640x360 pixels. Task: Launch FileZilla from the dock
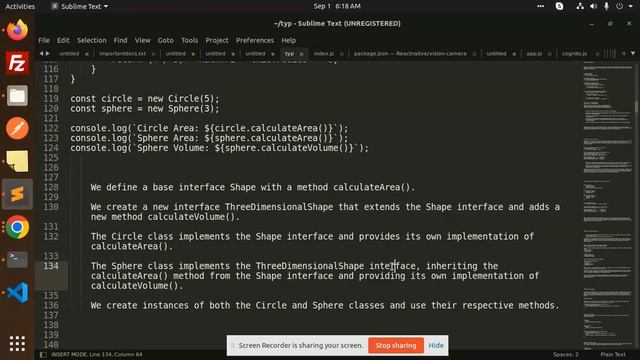pos(17,63)
